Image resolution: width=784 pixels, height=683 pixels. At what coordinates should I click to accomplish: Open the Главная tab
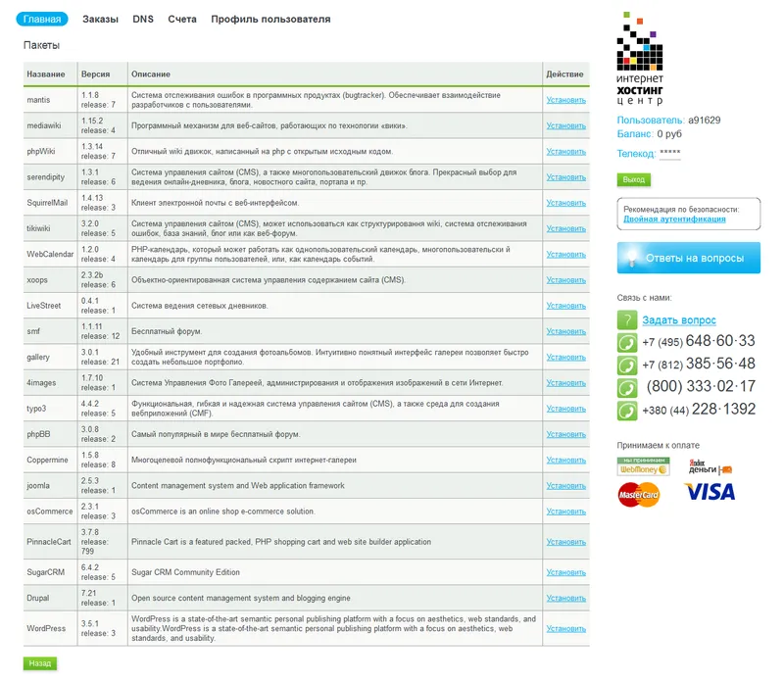(42, 19)
